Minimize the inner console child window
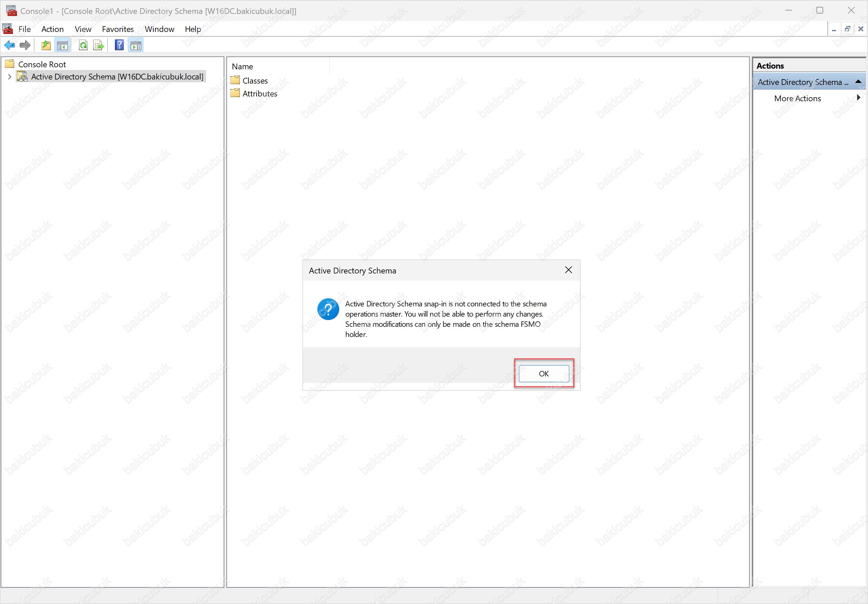Screen dimensions: 868x604 (x=834, y=29)
